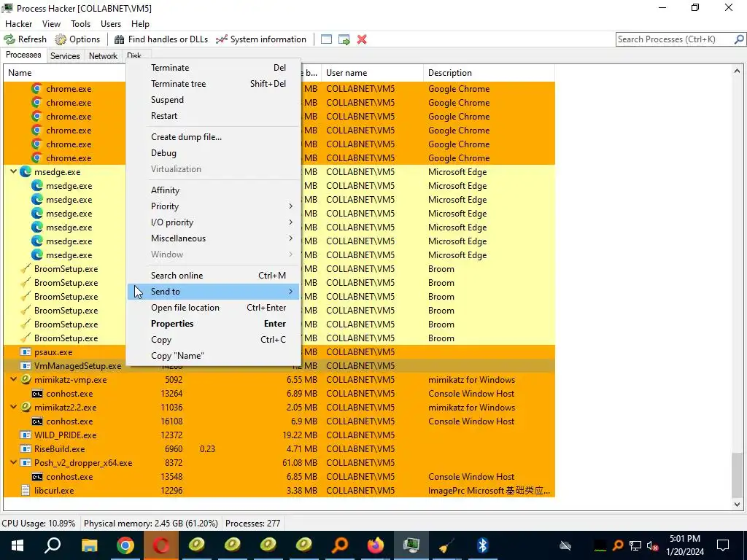Viewport: 747px width, 560px height.
Task: Open Windows Start menu
Action: [x=18, y=545]
